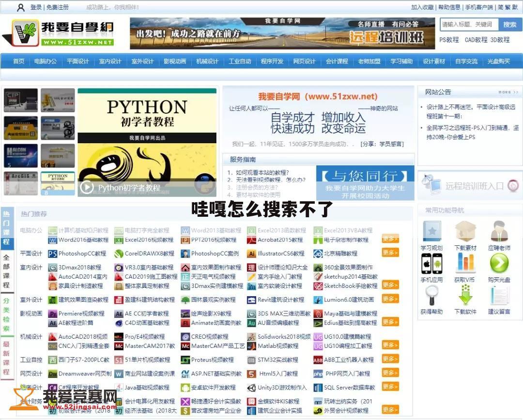Click the 应聘老师 person icon
523x420 pixels.
[x=499, y=231]
